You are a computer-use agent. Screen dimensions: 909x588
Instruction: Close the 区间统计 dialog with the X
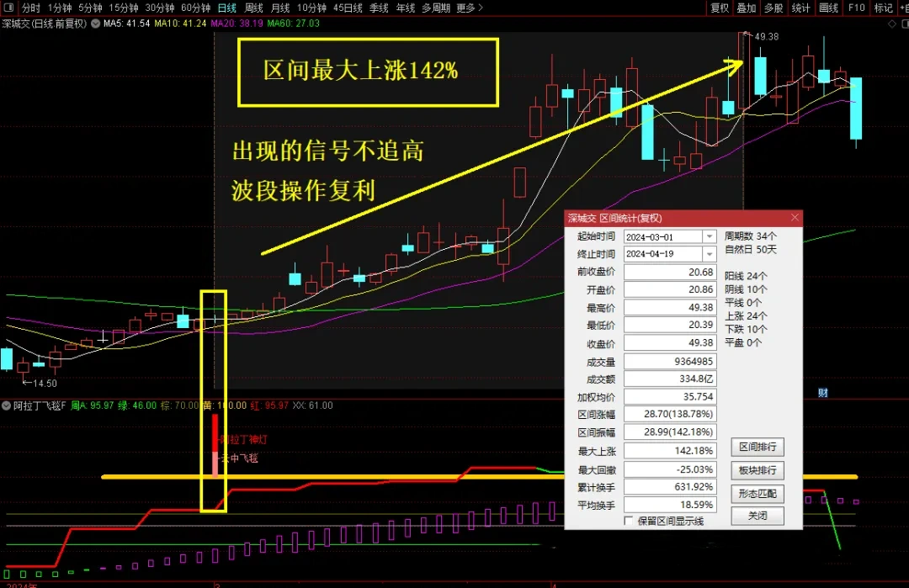795,218
